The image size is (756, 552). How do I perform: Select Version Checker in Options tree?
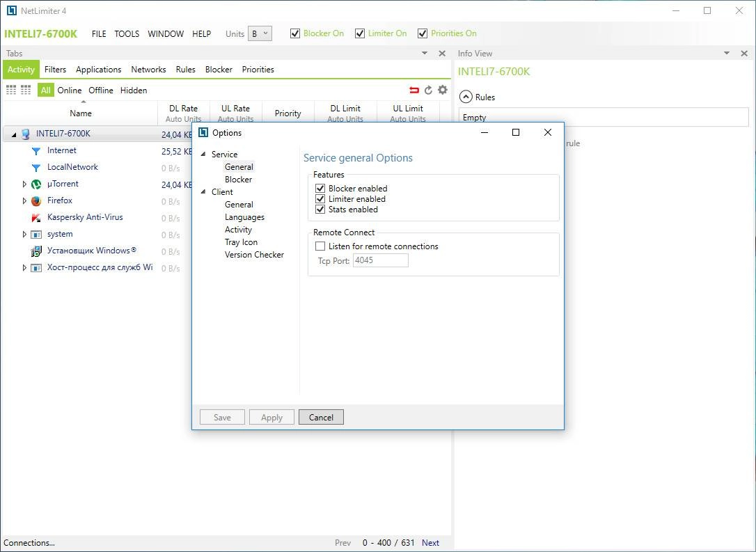point(254,255)
